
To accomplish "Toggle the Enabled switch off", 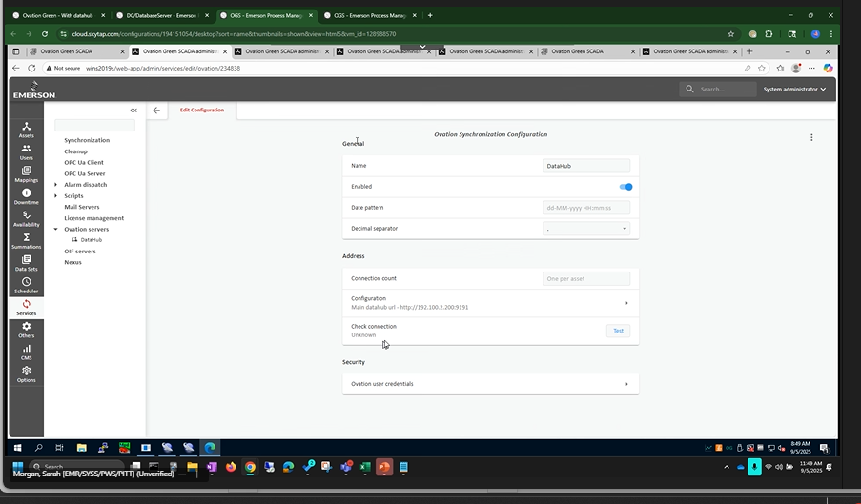I will (x=625, y=187).
